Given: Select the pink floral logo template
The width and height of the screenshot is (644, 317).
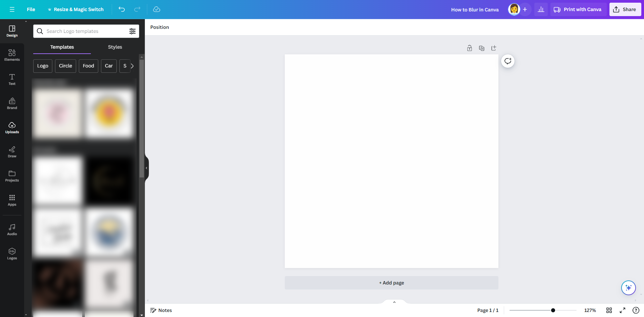Looking at the screenshot, I should (58, 113).
